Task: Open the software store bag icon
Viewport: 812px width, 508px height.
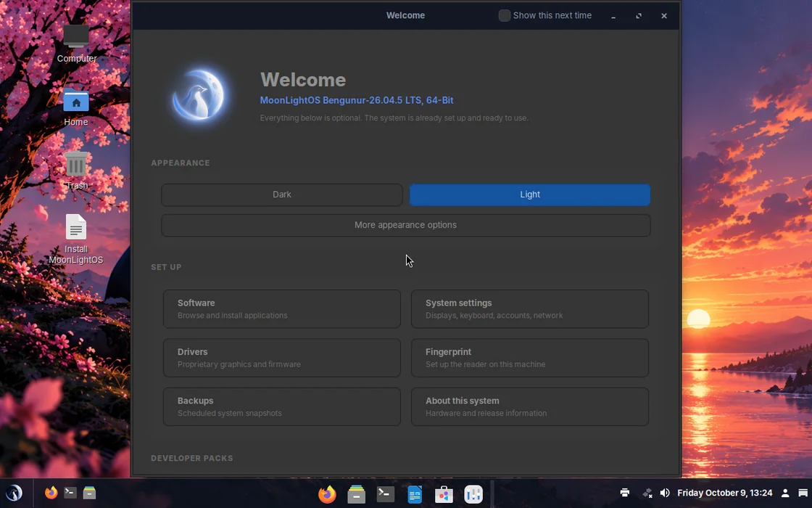Action: click(x=444, y=494)
